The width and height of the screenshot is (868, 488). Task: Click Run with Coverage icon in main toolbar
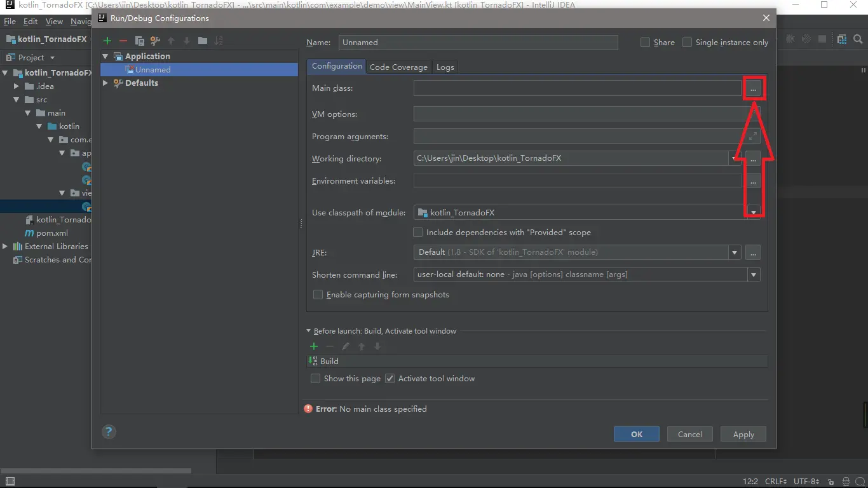[x=806, y=39]
